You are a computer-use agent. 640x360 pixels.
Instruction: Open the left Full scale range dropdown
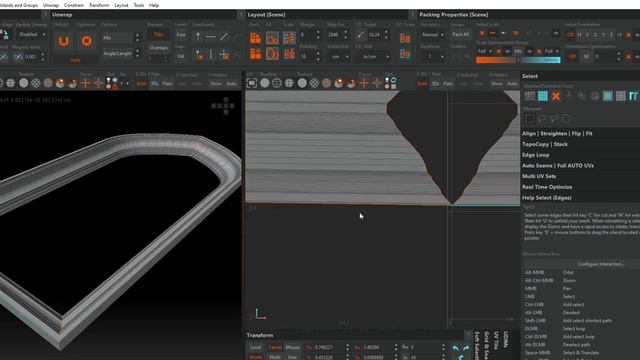484,51
